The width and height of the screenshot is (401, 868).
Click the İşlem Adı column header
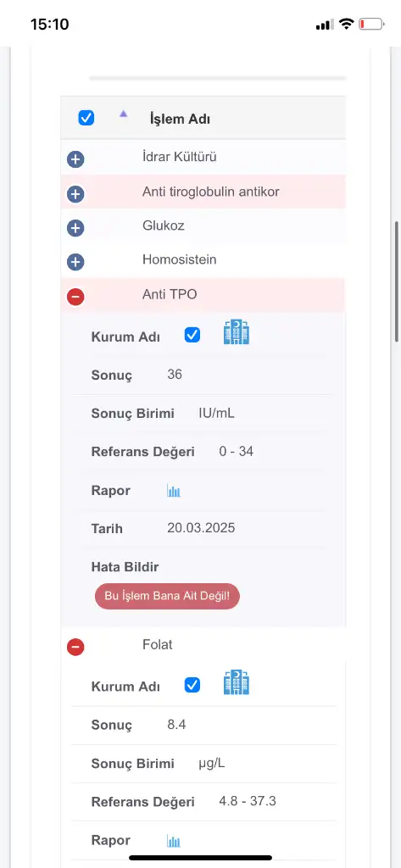click(180, 119)
